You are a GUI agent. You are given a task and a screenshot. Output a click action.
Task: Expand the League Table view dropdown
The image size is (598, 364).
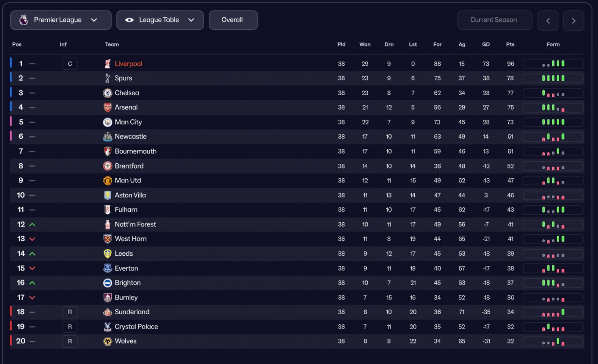pyautogui.click(x=160, y=20)
